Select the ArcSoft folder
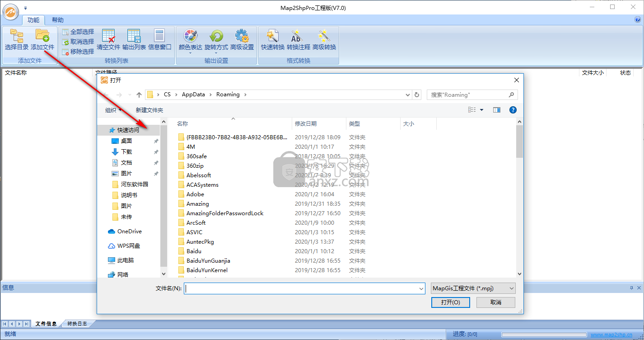644x340 pixels. (196, 222)
